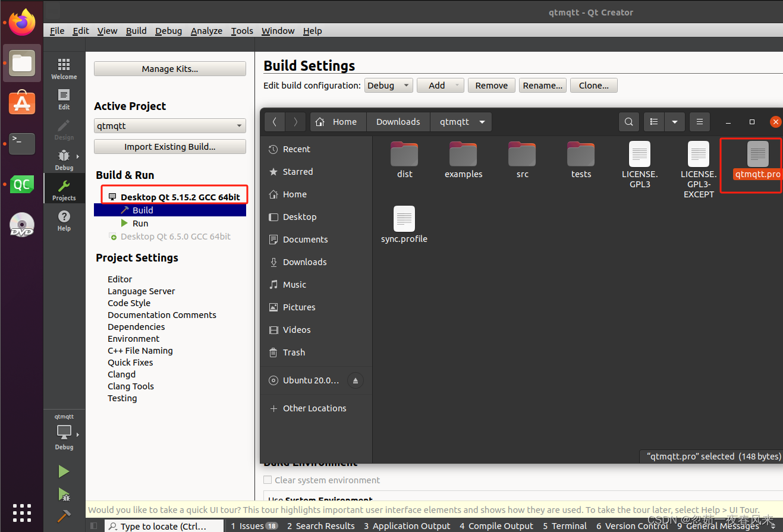Go back in the file manager

pos(274,122)
